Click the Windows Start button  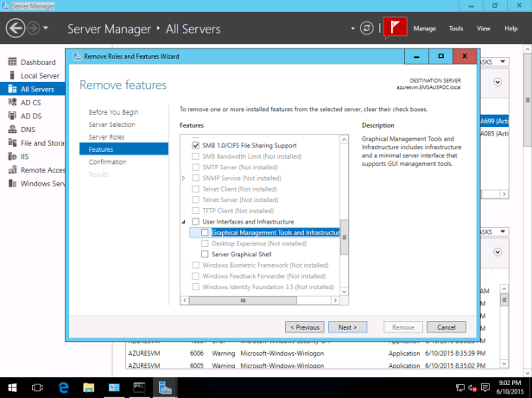[x=15, y=388]
